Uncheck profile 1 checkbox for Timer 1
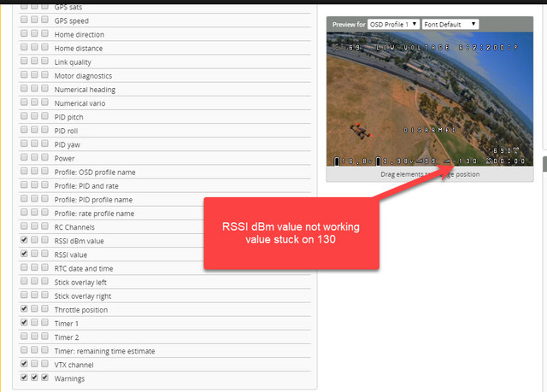The height and width of the screenshot is (392, 547). coord(24,322)
